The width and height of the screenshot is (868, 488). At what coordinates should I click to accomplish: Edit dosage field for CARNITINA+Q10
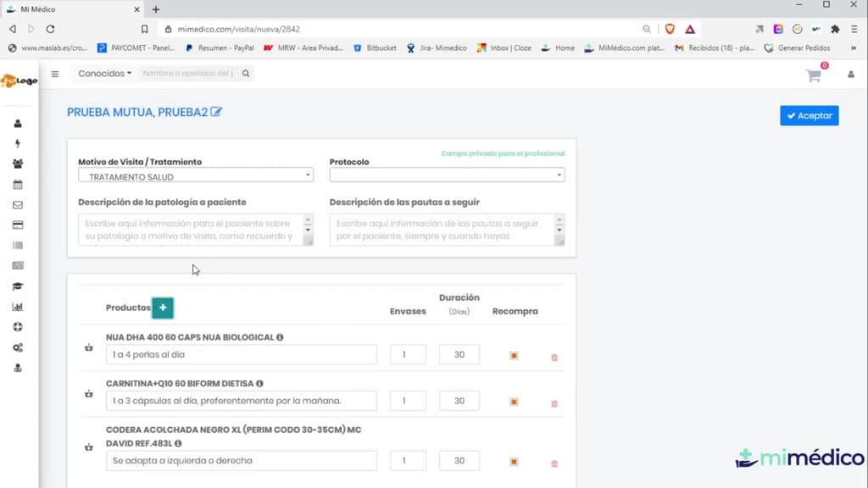[242, 401]
